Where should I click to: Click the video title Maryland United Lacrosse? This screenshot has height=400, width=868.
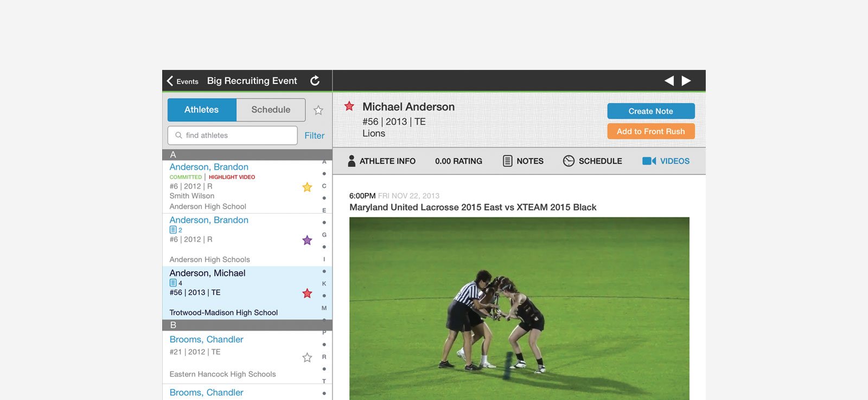tap(473, 207)
